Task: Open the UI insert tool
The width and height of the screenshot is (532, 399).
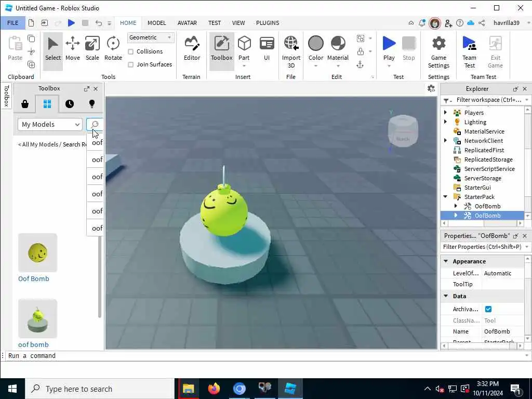Action: [267, 49]
